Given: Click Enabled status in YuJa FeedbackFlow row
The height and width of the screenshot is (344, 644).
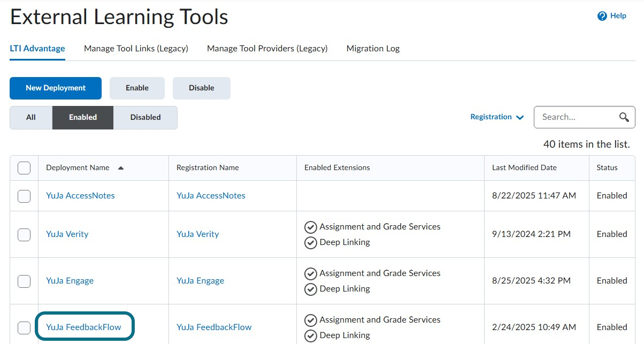Looking at the screenshot, I should (x=612, y=327).
